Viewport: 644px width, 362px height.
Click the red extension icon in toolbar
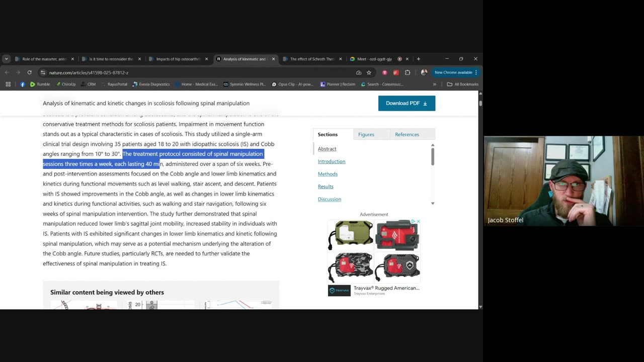pyautogui.click(x=396, y=72)
